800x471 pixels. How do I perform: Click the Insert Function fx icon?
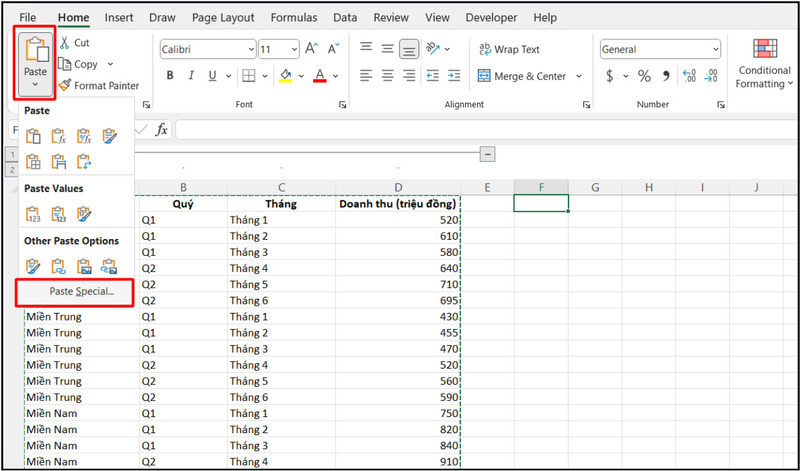click(160, 129)
